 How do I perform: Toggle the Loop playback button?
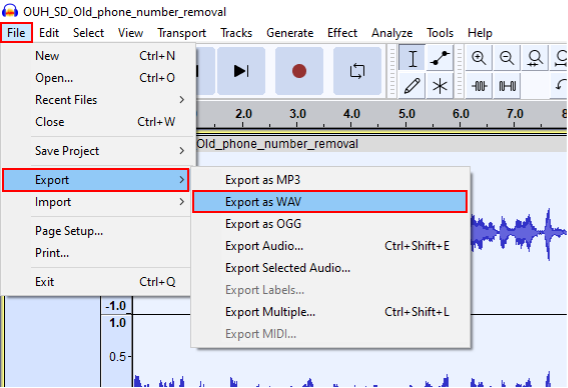point(357,71)
